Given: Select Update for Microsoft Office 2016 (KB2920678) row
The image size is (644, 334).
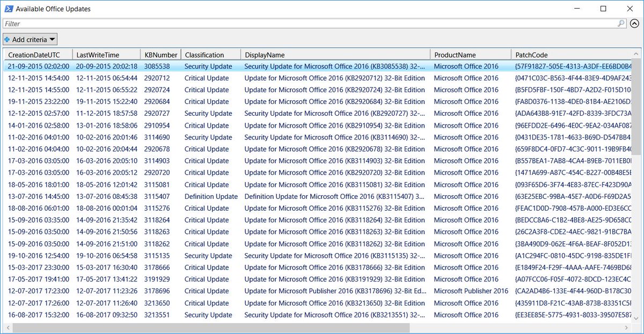Looking at the screenshot, I should (318, 149).
